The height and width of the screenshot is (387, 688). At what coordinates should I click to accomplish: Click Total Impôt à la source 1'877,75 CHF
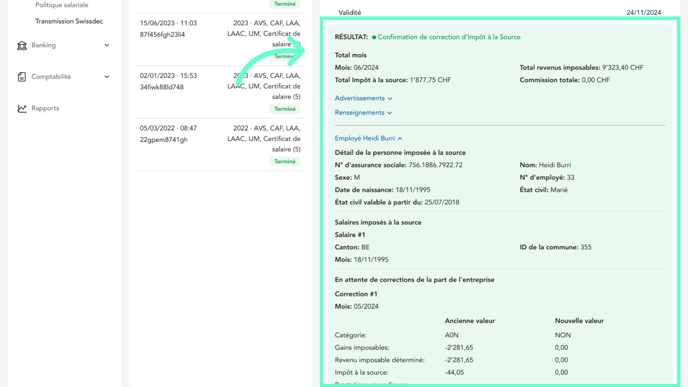pyautogui.click(x=430, y=80)
